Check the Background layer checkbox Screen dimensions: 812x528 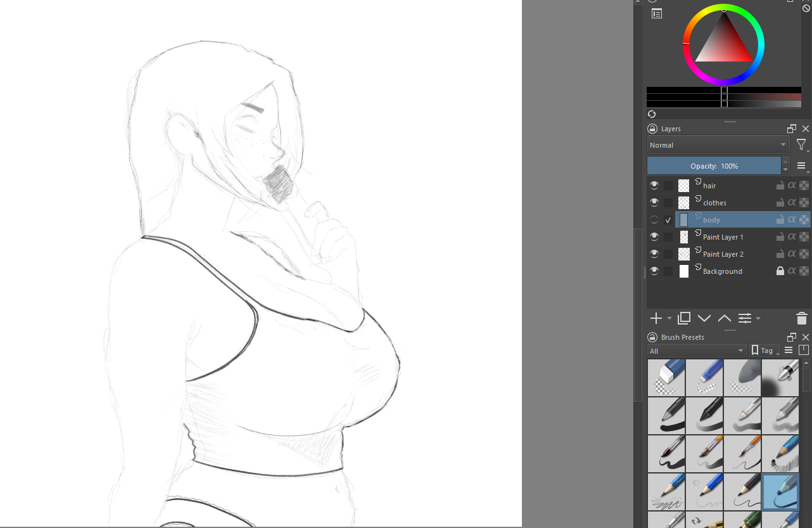click(x=668, y=271)
